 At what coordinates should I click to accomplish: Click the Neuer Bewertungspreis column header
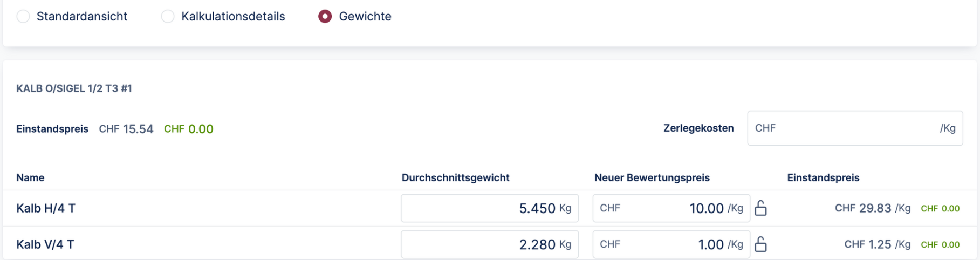coord(652,177)
